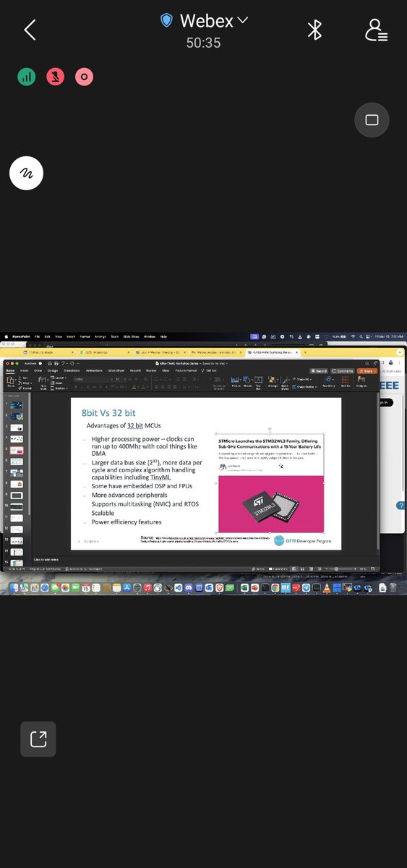This screenshot has width=407, height=868.
Task: Open the font name combo box
Action: tap(92, 378)
